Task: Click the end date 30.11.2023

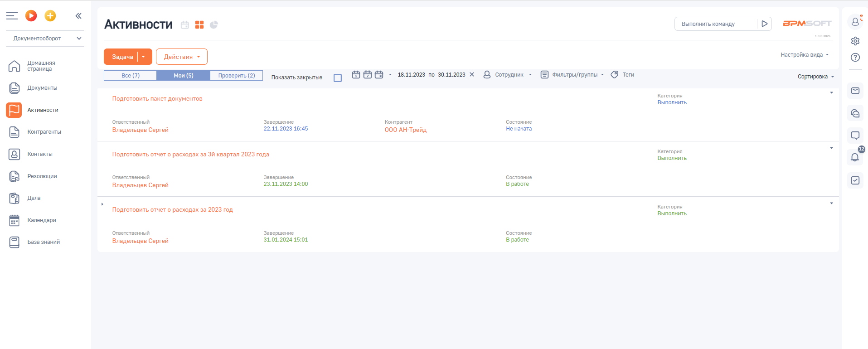Action: [451, 75]
